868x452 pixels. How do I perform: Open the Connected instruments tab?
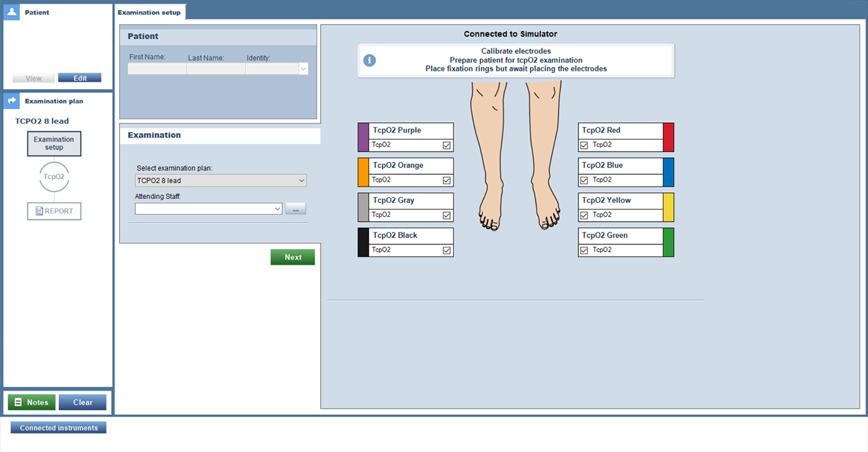tap(59, 428)
